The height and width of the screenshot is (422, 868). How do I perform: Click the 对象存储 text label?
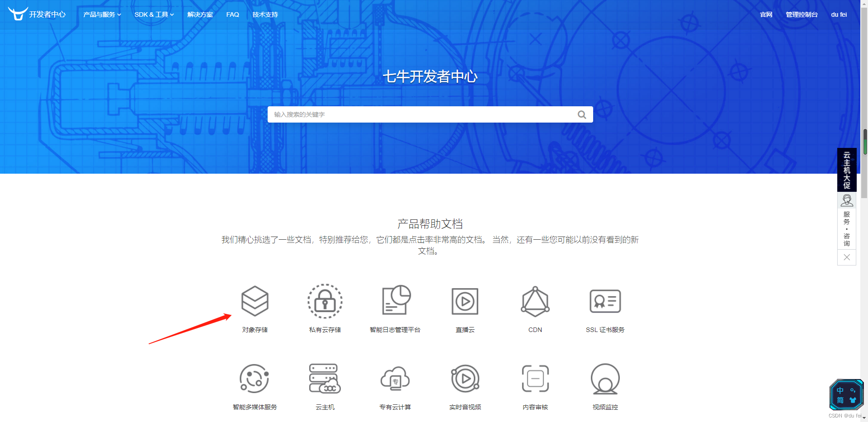[255, 330]
